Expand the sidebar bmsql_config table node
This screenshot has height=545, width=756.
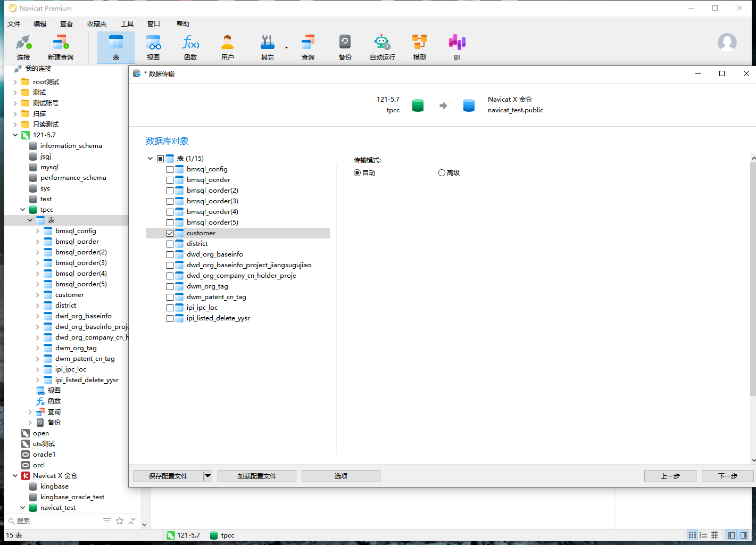point(37,231)
